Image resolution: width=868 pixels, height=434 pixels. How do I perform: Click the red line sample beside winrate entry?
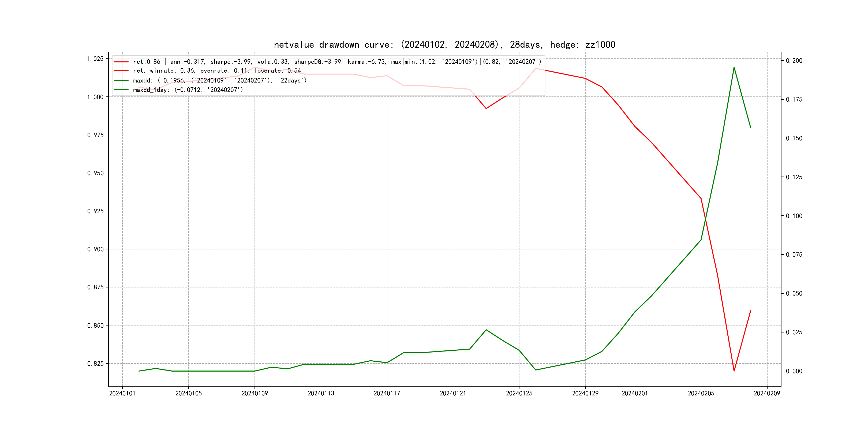click(121, 71)
